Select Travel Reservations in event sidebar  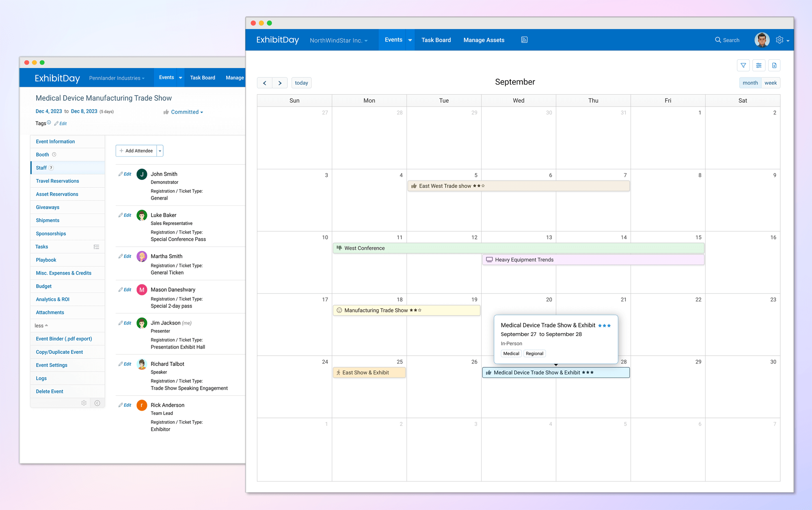point(67,181)
